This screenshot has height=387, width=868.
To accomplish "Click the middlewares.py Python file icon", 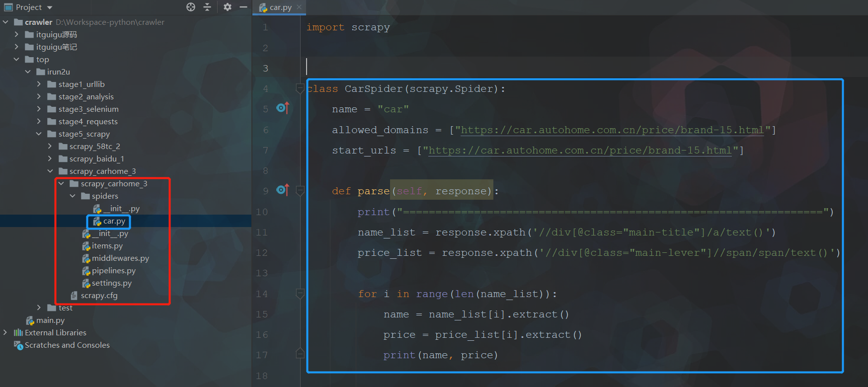I will coord(86,258).
